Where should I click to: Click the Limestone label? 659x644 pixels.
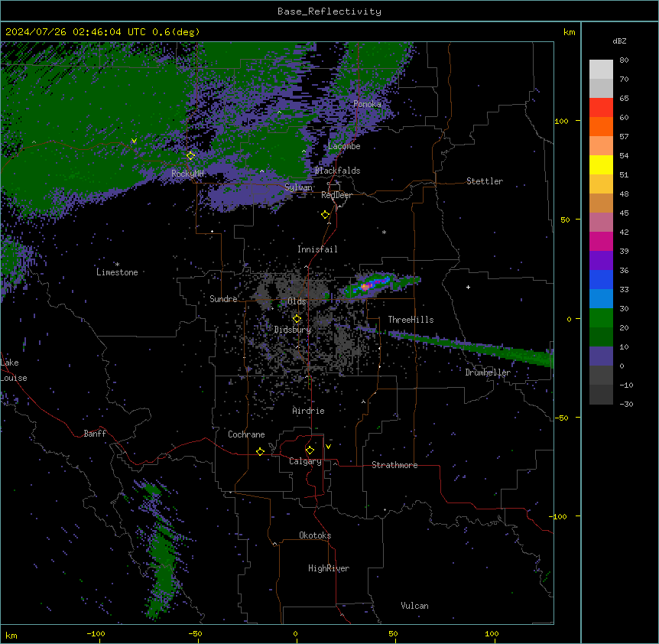(117, 272)
